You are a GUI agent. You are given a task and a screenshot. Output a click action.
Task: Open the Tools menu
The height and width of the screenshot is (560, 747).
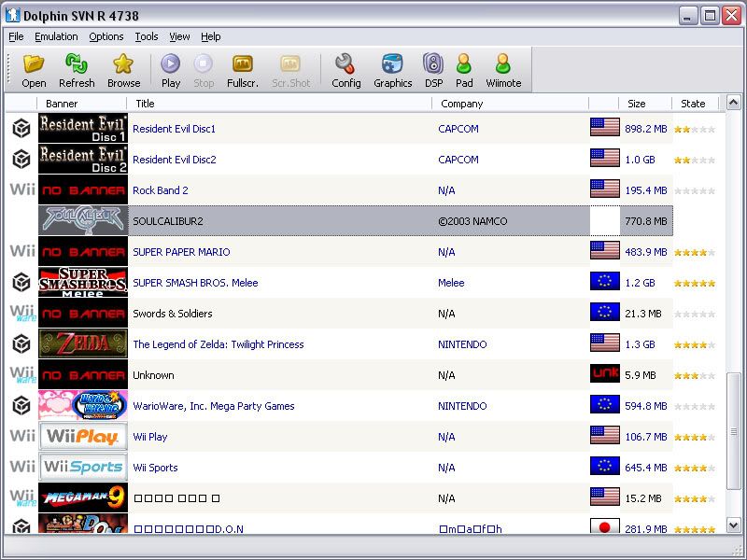pos(146,36)
